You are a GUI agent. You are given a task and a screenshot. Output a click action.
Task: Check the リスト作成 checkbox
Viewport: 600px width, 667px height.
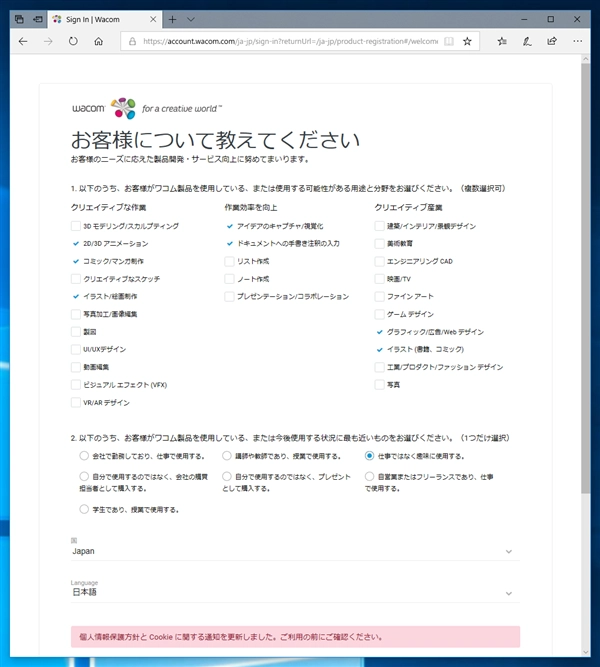230,261
